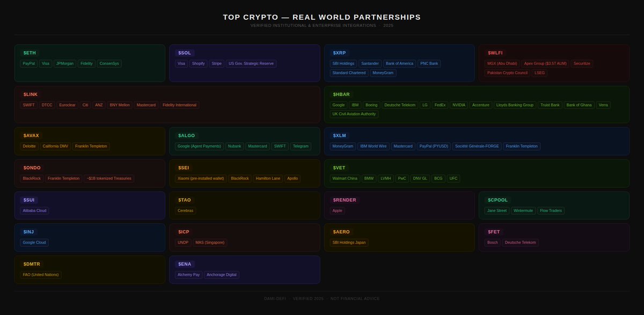Select the ~$1B tokenized Treasuries tag
This screenshot has height=315, width=644.
109,178
